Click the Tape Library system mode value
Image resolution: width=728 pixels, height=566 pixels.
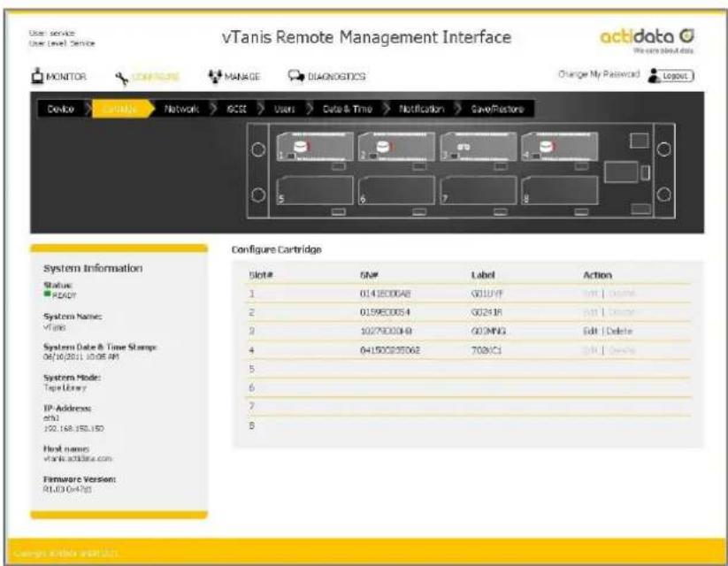(x=65, y=387)
